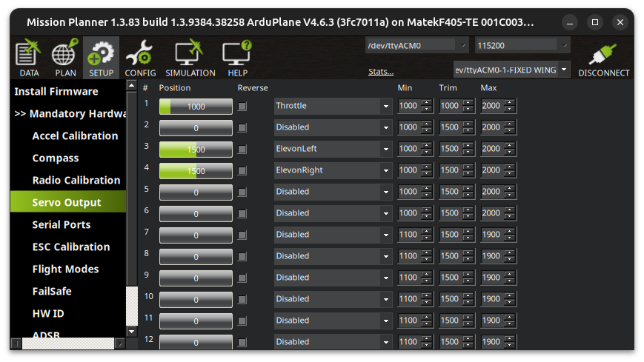Image resolution: width=644 pixels, height=362 pixels.
Task: Open the ElevonRight function dropdown
Action: click(385, 171)
